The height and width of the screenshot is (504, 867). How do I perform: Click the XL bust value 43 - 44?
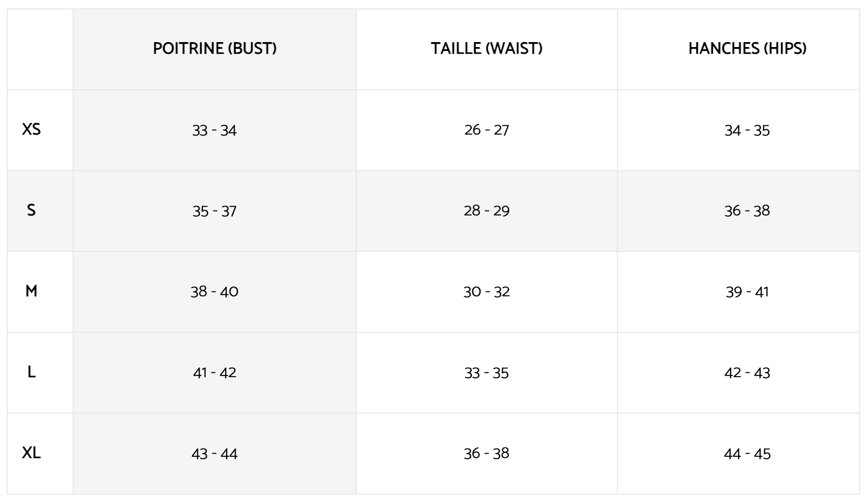(x=215, y=454)
